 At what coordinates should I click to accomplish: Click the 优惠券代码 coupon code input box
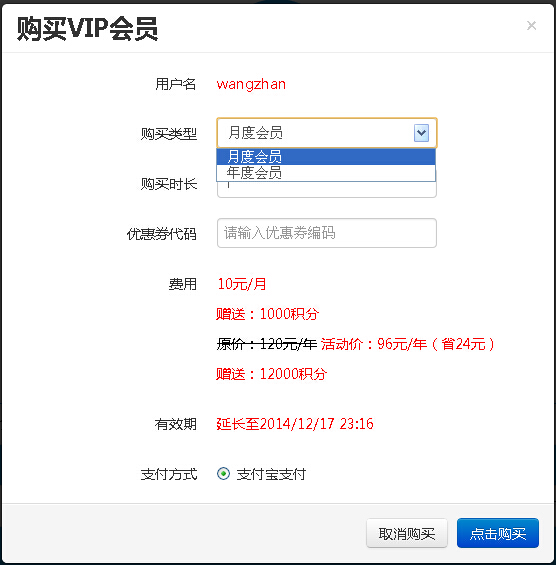(327, 233)
